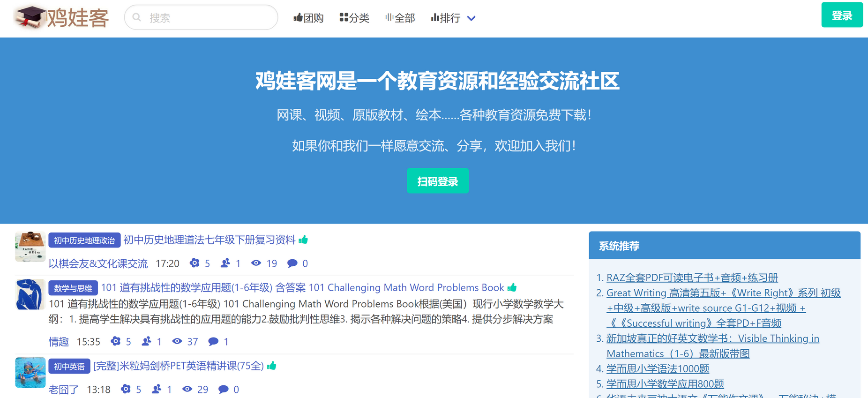Click the thumbs-up icon after 初中历史地理道法 post
868x398 pixels.
[x=304, y=240]
